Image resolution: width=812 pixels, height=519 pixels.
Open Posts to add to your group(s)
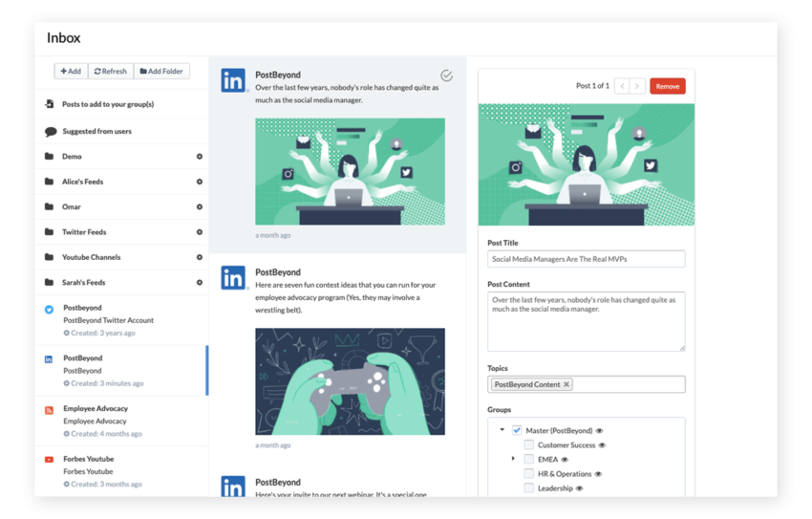(121, 104)
